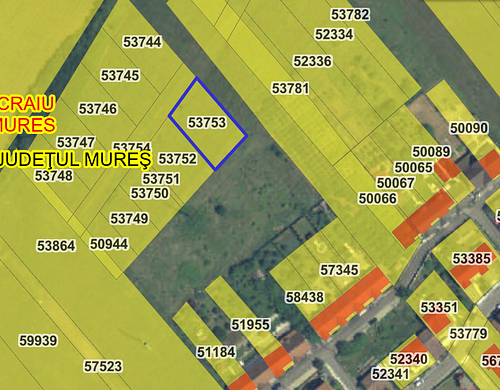Click parcel label 50090

point(469,128)
